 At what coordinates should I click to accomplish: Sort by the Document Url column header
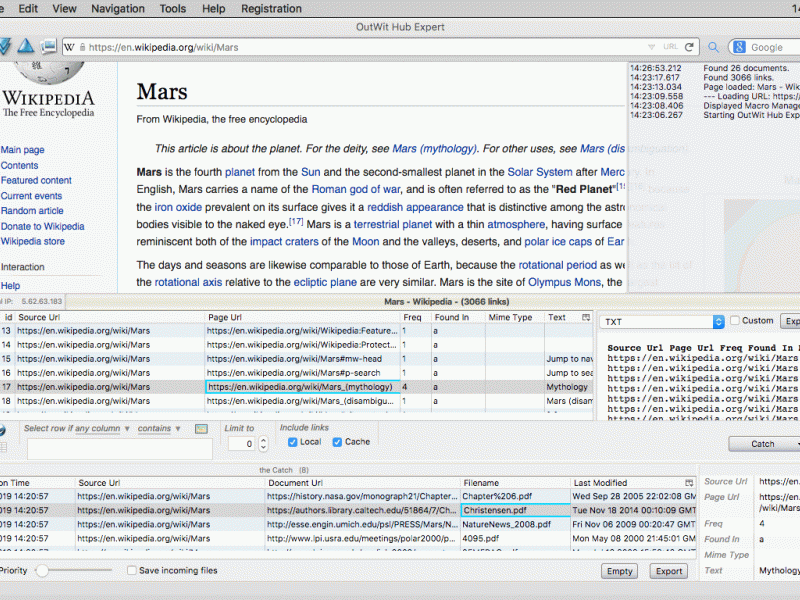click(362, 483)
